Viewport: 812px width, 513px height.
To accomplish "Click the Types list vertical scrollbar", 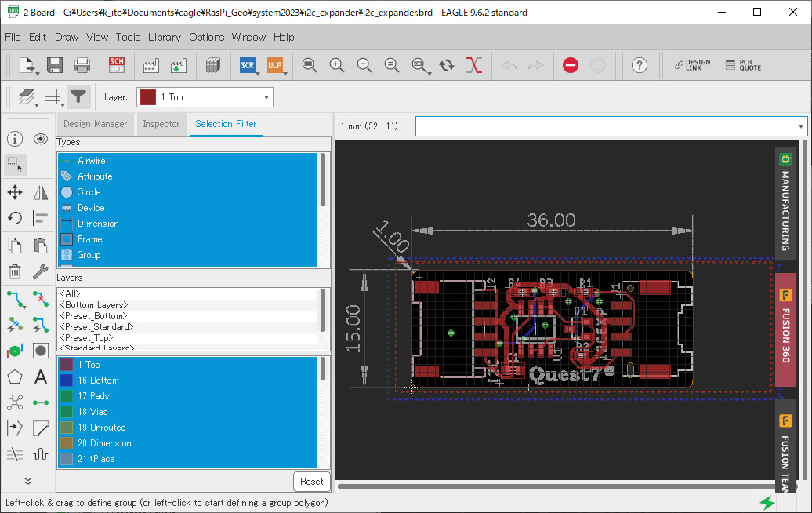I will 323,180.
